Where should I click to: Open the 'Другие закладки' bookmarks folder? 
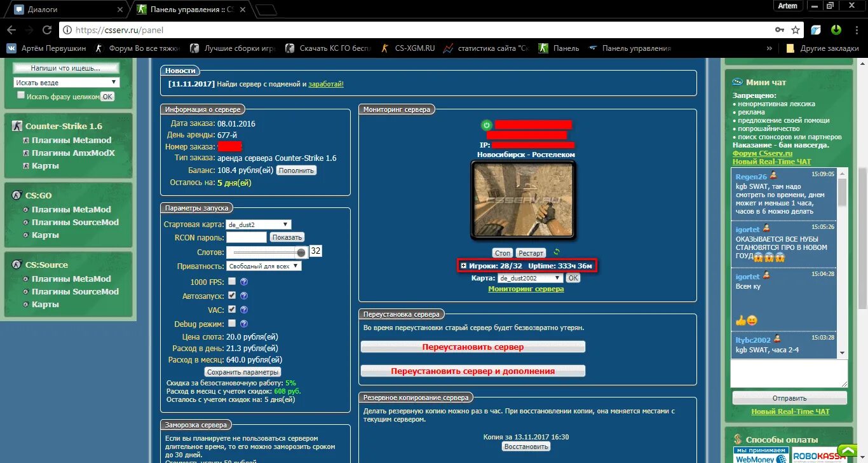822,48
